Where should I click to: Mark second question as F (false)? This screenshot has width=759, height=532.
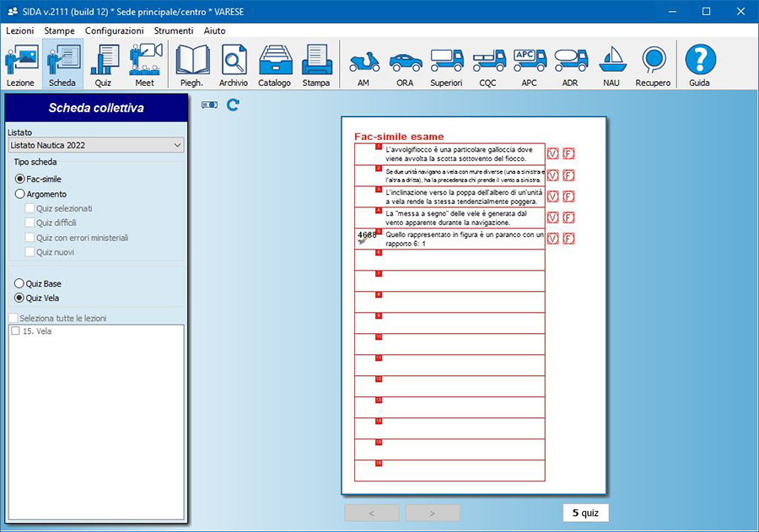tap(569, 175)
